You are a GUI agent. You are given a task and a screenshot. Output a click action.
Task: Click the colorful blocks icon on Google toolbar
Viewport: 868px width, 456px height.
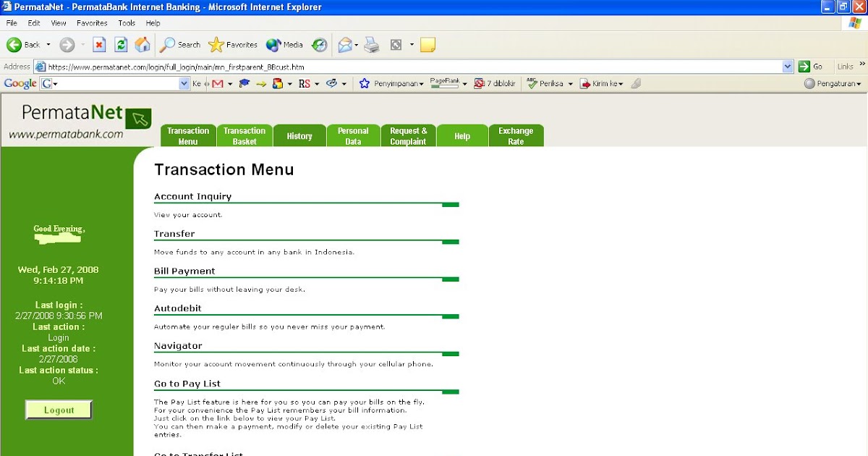[x=278, y=84]
